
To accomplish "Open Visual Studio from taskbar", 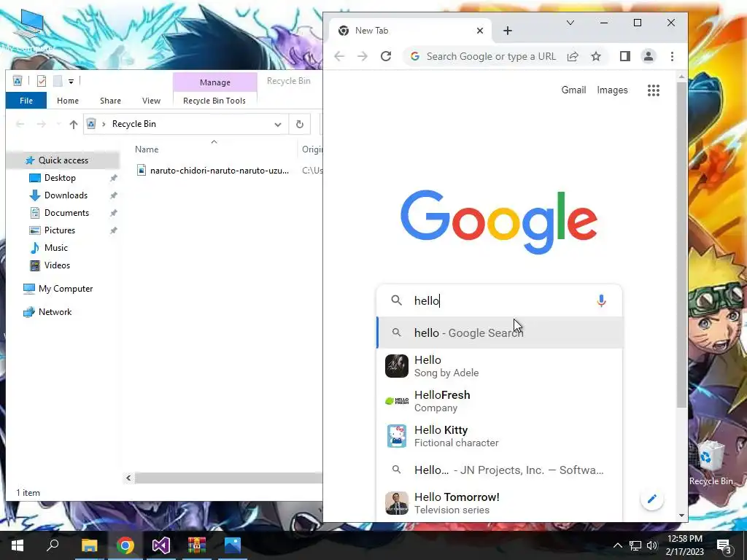I will click(161, 545).
